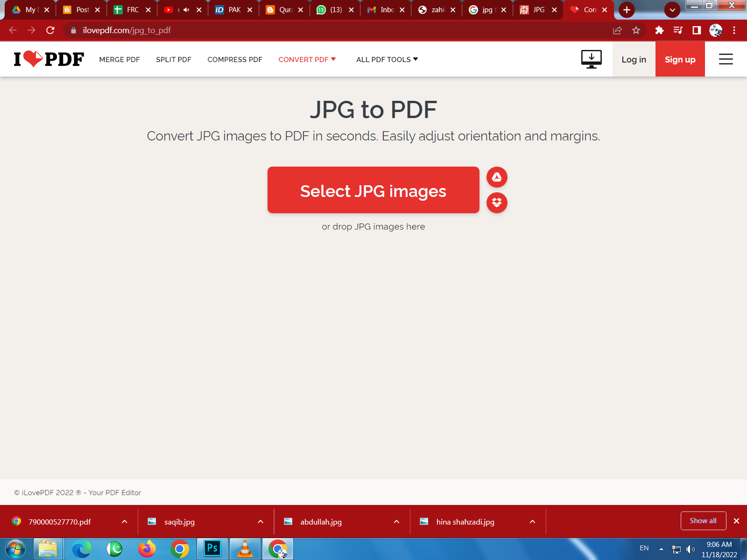Open options for hina shahzadi.jpg download
This screenshot has width=747, height=560.
[x=532, y=522]
